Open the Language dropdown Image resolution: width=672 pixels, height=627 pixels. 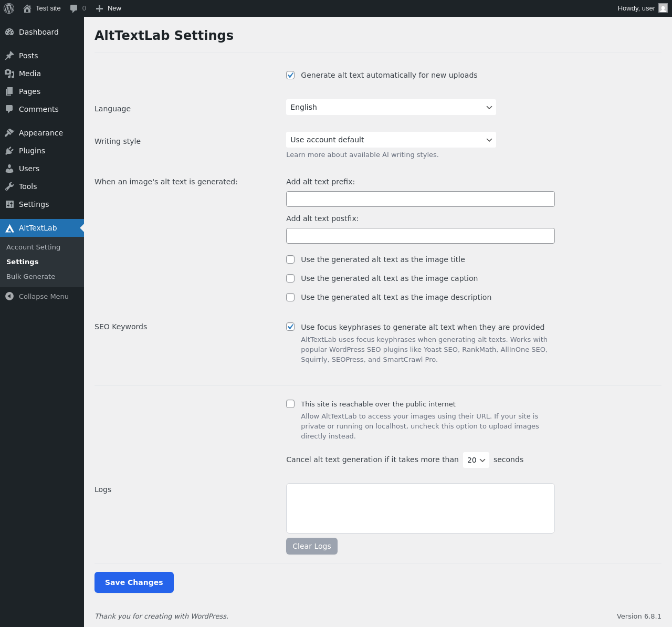coord(391,107)
